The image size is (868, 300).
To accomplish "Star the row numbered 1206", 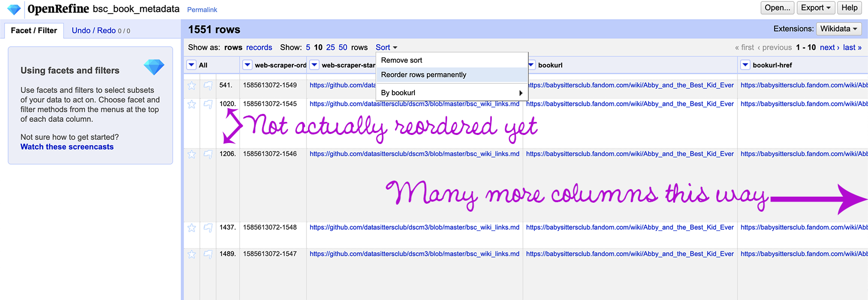I will 192,155.
